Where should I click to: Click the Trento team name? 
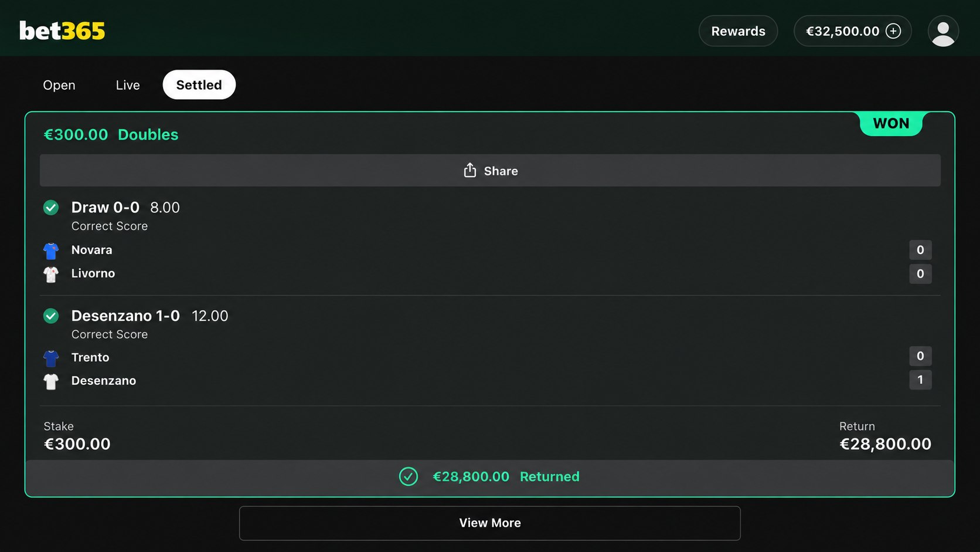[x=90, y=357]
